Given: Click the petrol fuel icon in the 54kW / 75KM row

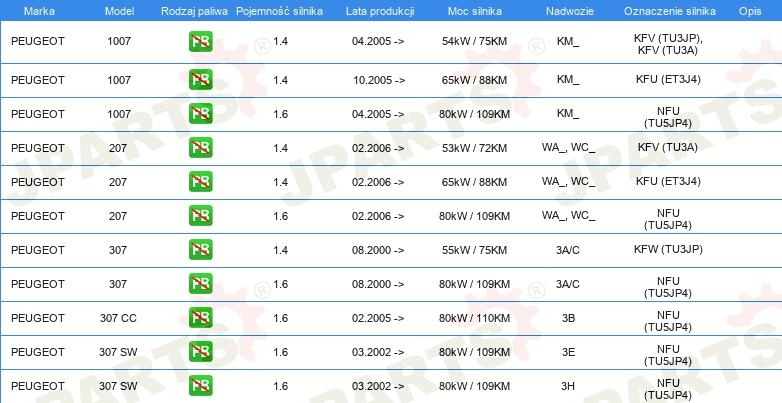Looking at the screenshot, I should 200,41.
